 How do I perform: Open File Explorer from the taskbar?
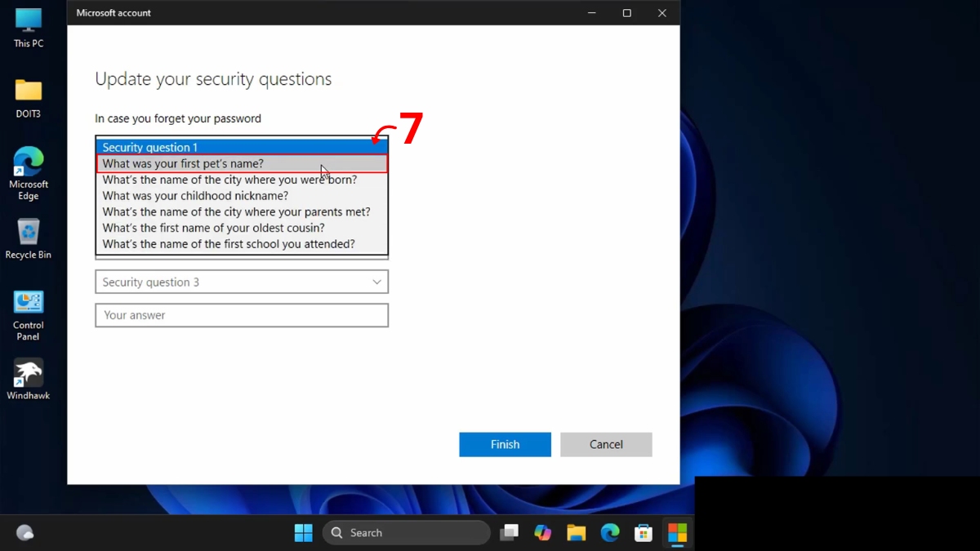point(576,532)
